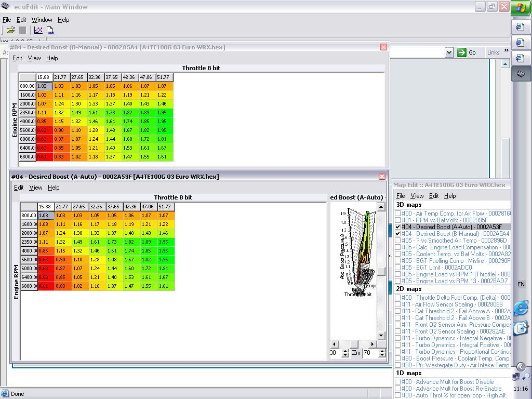Check #01 RPM vs BatVolts map
The height and width of the screenshot is (399, 532).
click(x=397, y=220)
